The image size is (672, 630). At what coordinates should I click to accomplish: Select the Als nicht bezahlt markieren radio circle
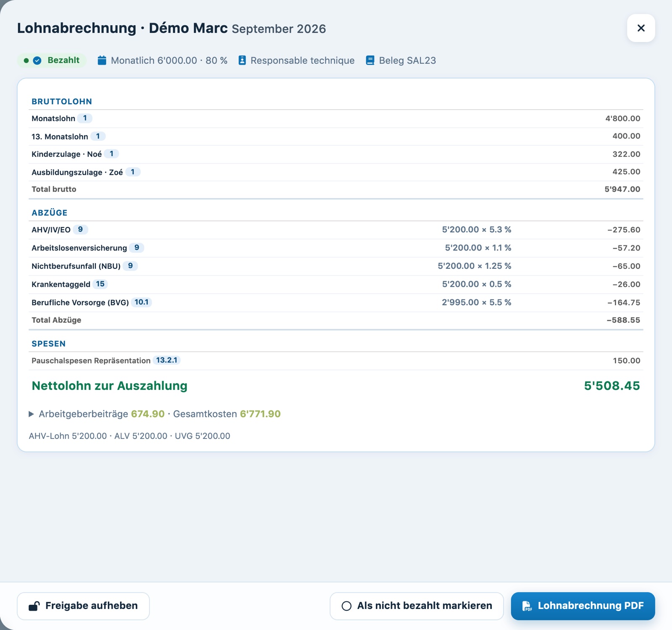pos(346,606)
